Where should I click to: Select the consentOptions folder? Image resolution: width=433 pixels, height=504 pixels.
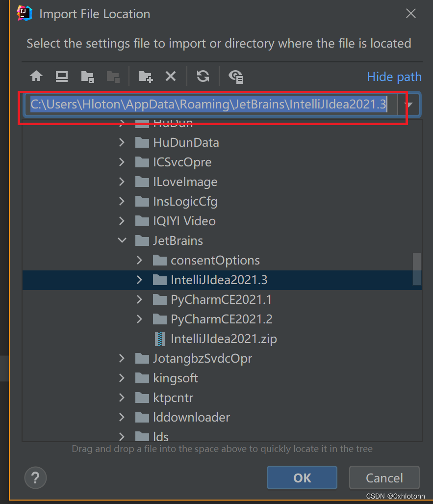coord(206,260)
